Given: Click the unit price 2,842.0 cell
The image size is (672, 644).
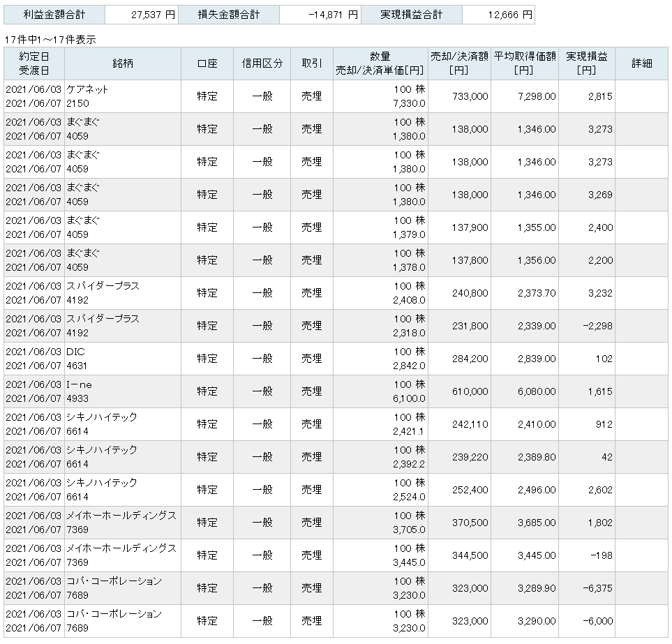Looking at the screenshot, I should [410, 366].
